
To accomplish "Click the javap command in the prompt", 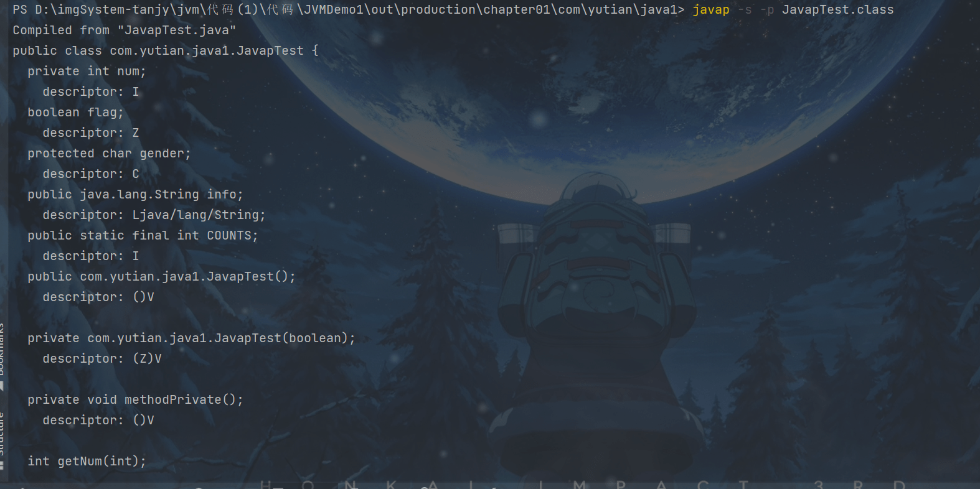I will (710, 10).
